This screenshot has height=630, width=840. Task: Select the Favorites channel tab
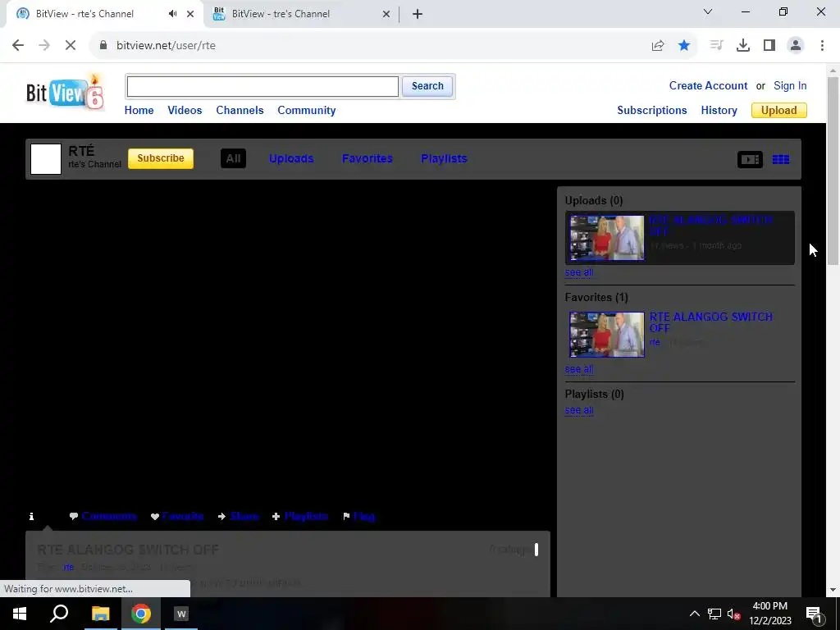pos(367,158)
